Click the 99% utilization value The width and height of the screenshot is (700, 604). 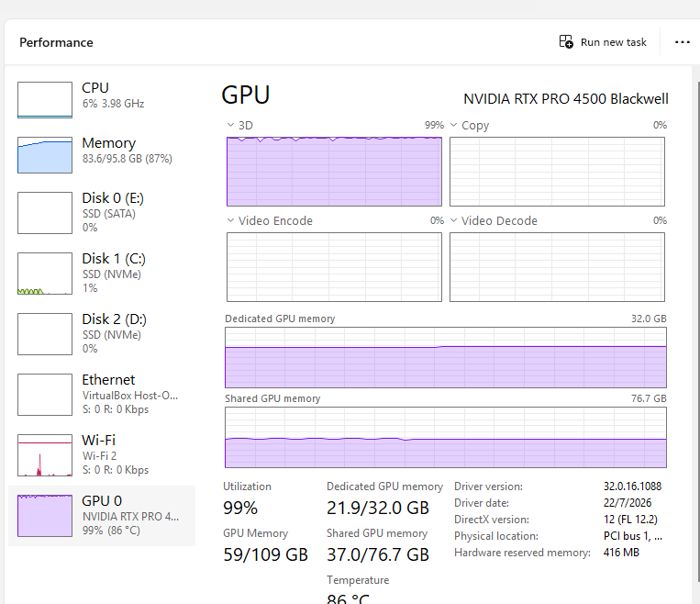(240, 508)
